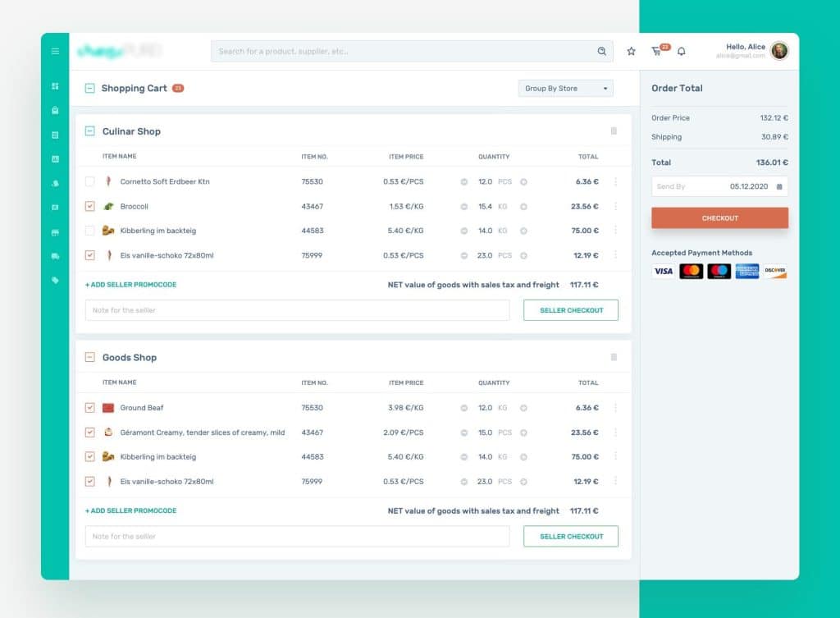Open kebab menu for Kibberling im backteig row

click(617, 231)
